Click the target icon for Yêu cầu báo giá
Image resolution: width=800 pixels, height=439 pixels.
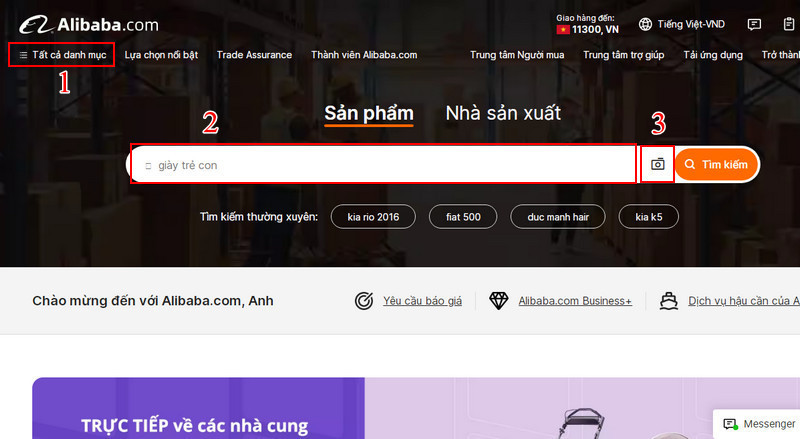point(364,301)
